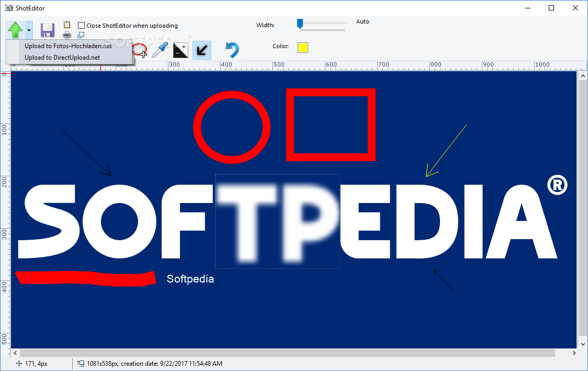Maximize the ShotEditor window

coord(551,8)
